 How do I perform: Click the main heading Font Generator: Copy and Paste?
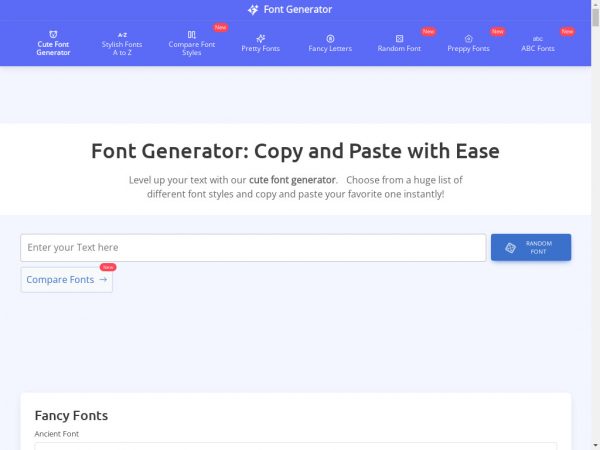click(x=295, y=151)
